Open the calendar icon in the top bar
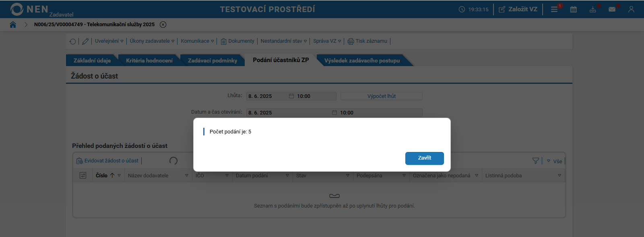The height and width of the screenshot is (237, 644). [574, 9]
